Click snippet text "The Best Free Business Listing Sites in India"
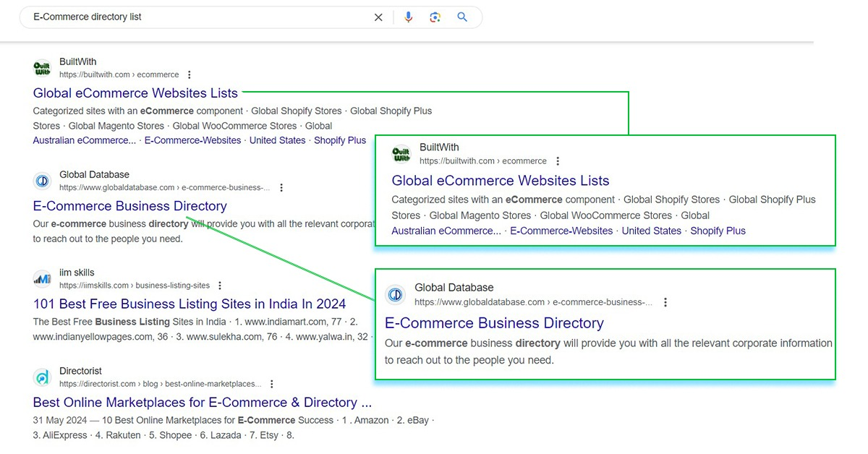This screenshot has height=454, width=868. pyautogui.click(x=129, y=322)
